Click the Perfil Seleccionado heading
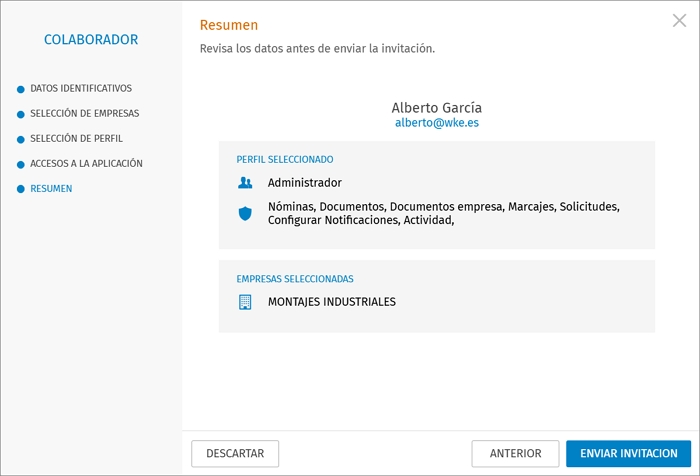 coord(285,159)
